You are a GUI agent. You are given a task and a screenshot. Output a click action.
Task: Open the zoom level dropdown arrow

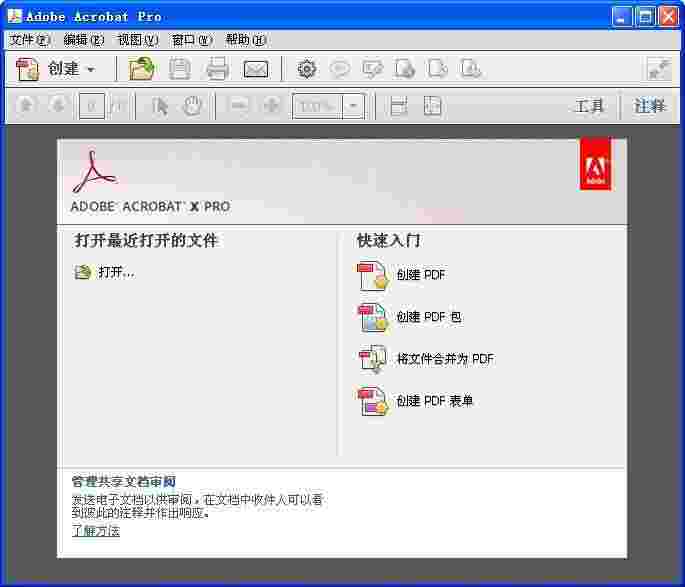[x=353, y=106]
